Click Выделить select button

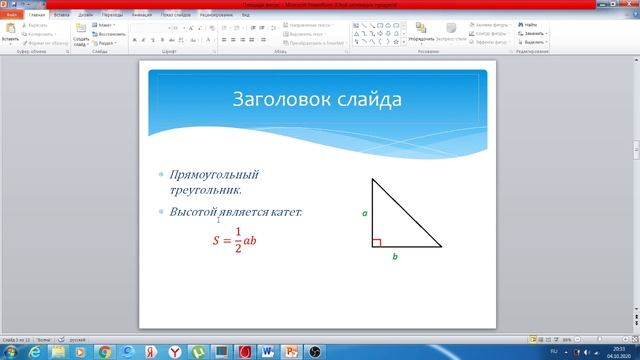(533, 42)
